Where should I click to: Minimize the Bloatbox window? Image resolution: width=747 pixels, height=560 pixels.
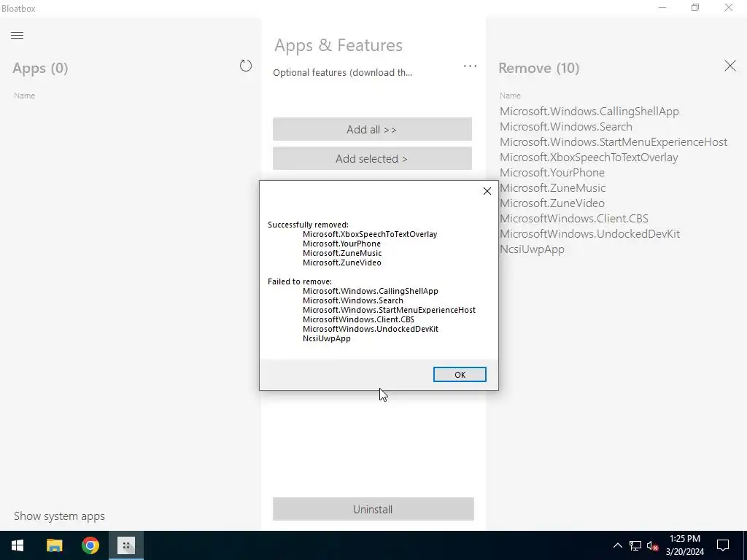(662, 7)
